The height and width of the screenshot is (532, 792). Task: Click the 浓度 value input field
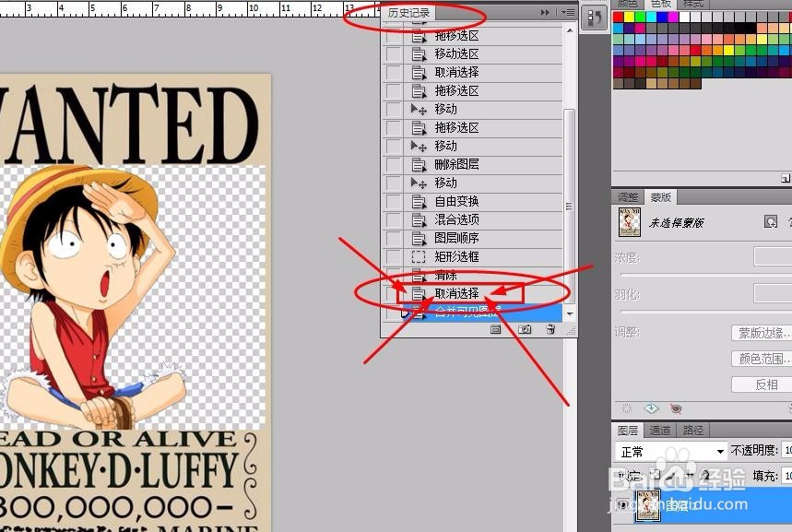pos(773,256)
